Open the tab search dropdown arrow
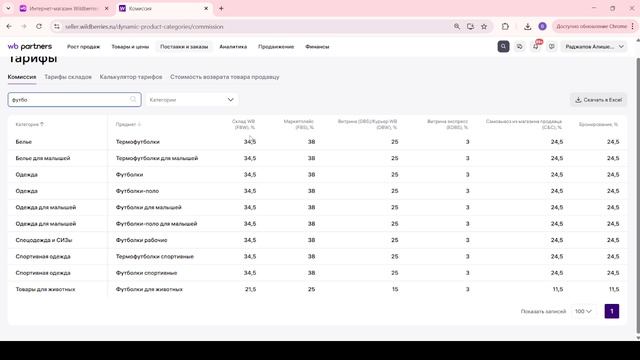 tap(8, 8)
